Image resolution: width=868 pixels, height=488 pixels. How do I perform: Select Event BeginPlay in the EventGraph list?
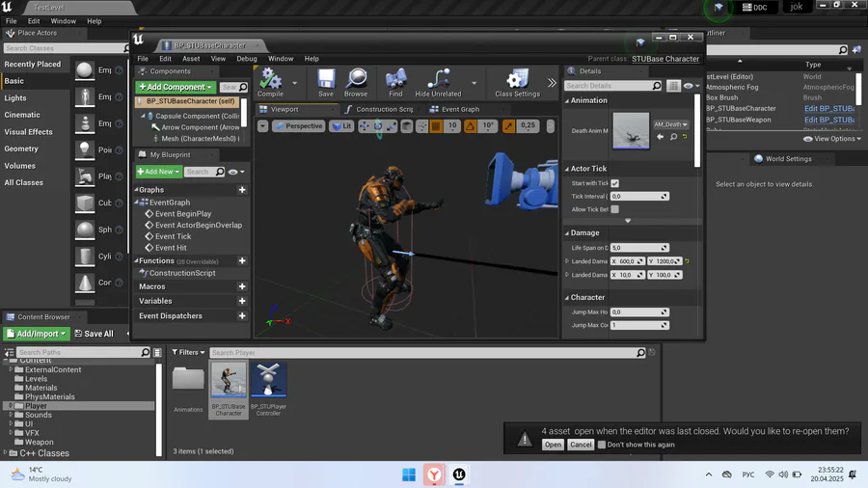pos(183,213)
